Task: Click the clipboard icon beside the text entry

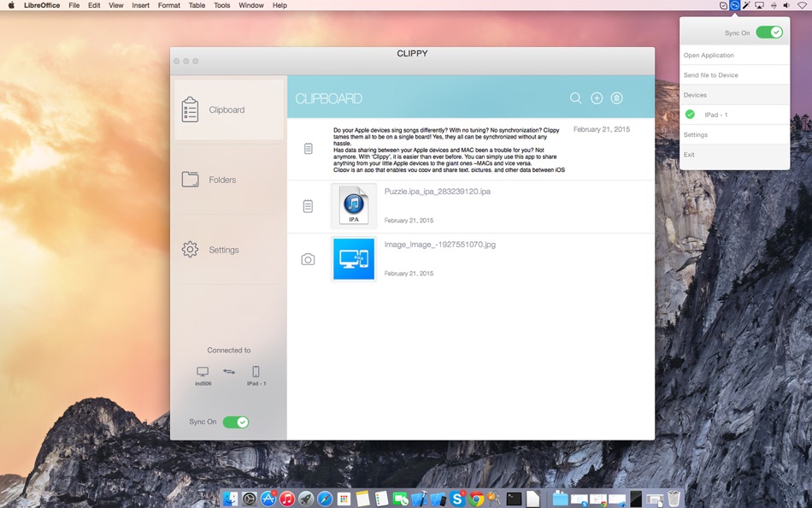Action: coord(308,149)
